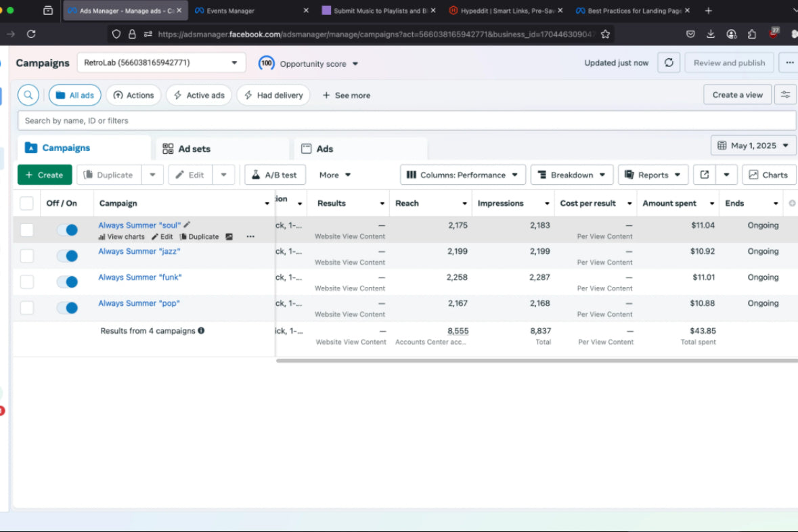Switch to the Ads tab
Screen dimensions: 798x532
click(x=360, y=149)
